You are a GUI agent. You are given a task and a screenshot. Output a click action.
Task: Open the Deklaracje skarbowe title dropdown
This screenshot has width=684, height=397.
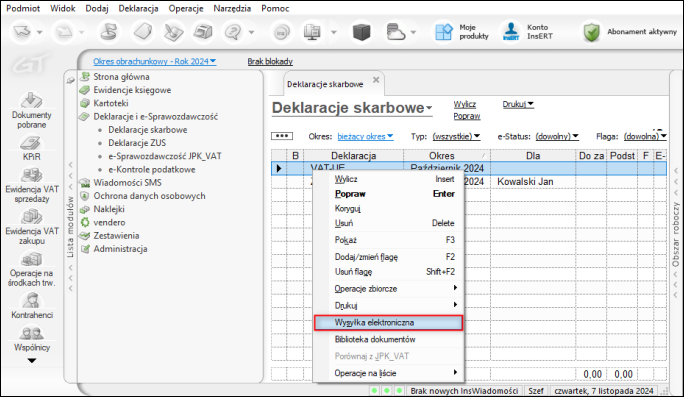pos(429,108)
